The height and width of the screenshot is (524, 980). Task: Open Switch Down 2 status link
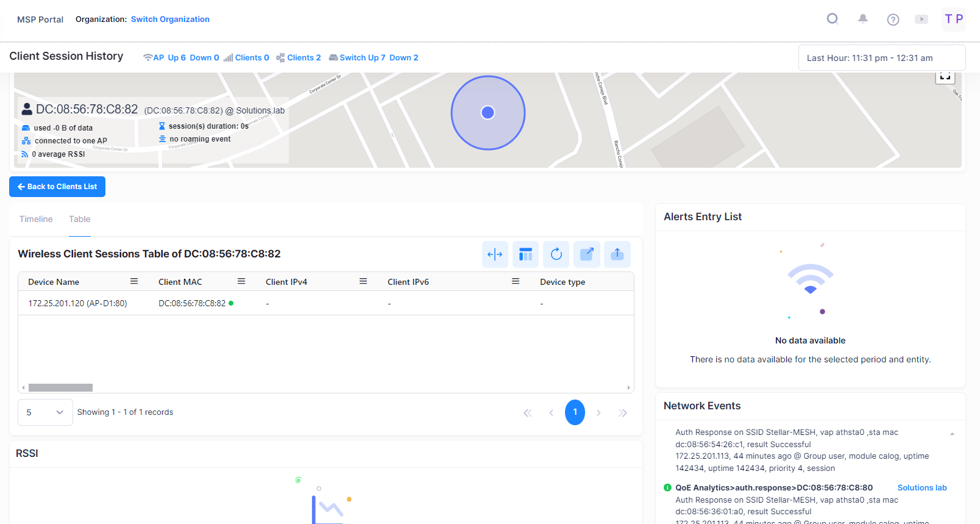404,57
